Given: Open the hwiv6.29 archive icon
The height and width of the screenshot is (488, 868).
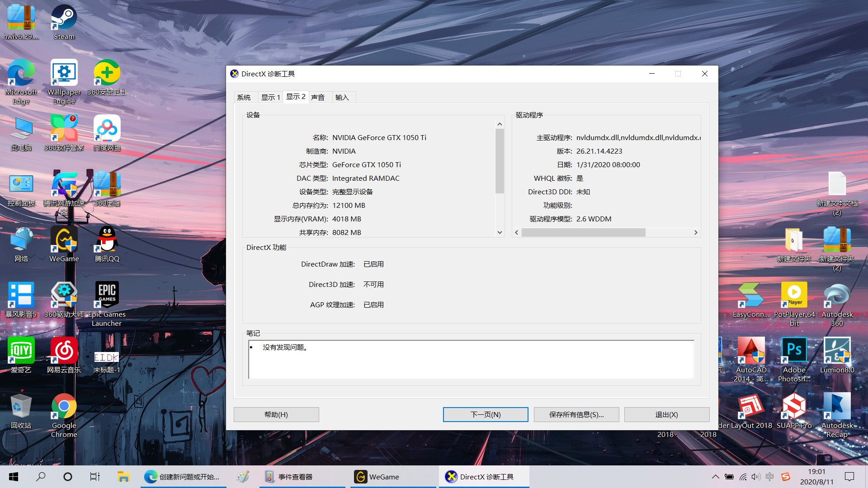Looking at the screenshot, I should click(x=21, y=23).
